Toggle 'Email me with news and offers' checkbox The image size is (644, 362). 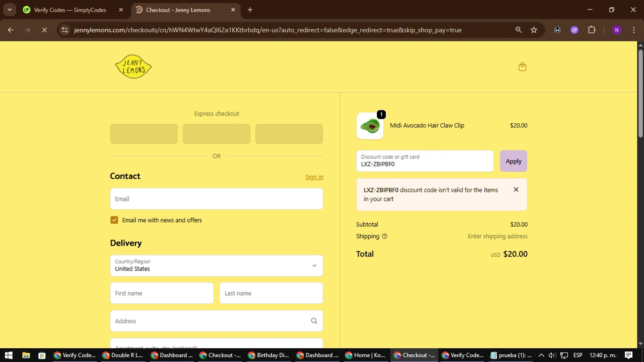point(114,220)
